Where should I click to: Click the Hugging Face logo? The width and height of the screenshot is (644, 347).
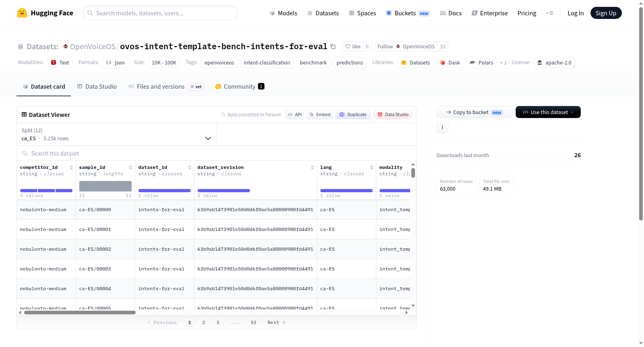45,13
